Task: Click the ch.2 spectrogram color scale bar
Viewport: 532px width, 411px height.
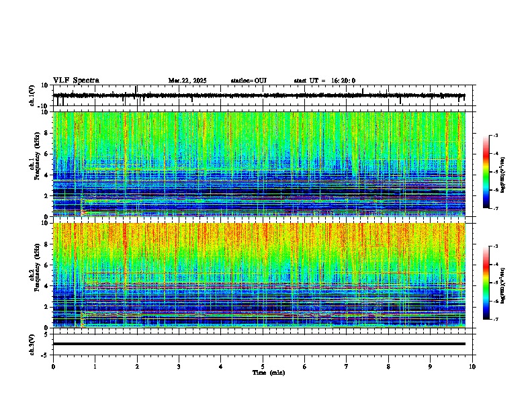Action: coord(486,283)
